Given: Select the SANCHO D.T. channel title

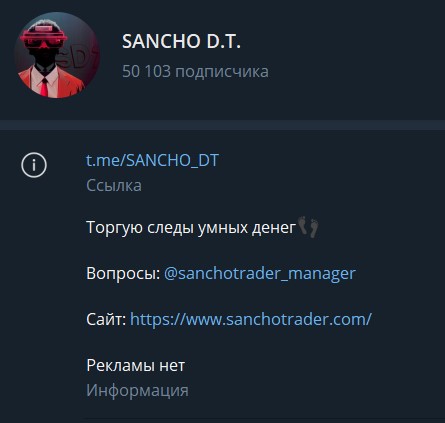Looking at the screenshot, I should [181, 41].
